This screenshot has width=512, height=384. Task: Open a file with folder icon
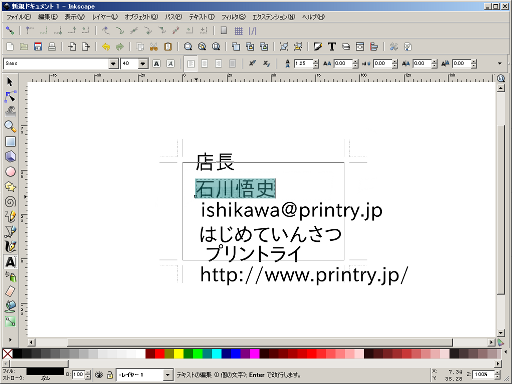point(24,47)
